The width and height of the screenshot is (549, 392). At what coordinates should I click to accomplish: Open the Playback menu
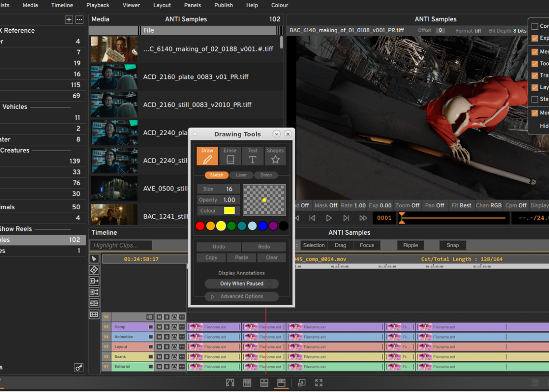pyautogui.click(x=98, y=5)
